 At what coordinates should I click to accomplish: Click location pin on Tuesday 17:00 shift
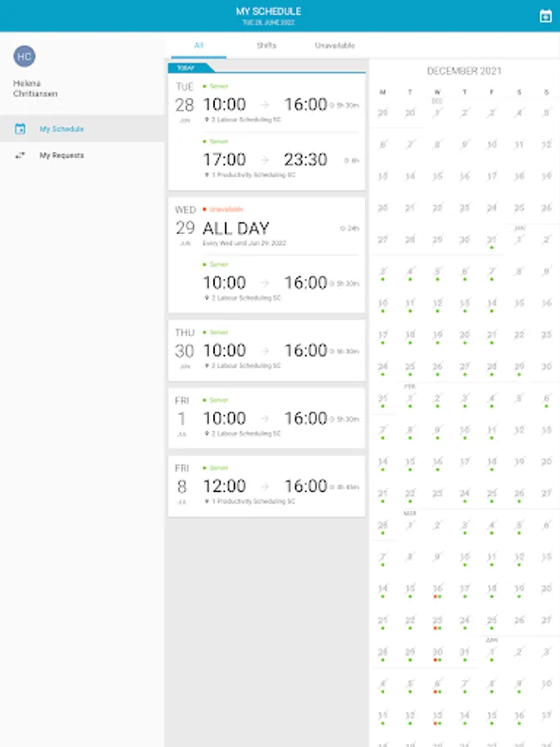tap(207, 175)
